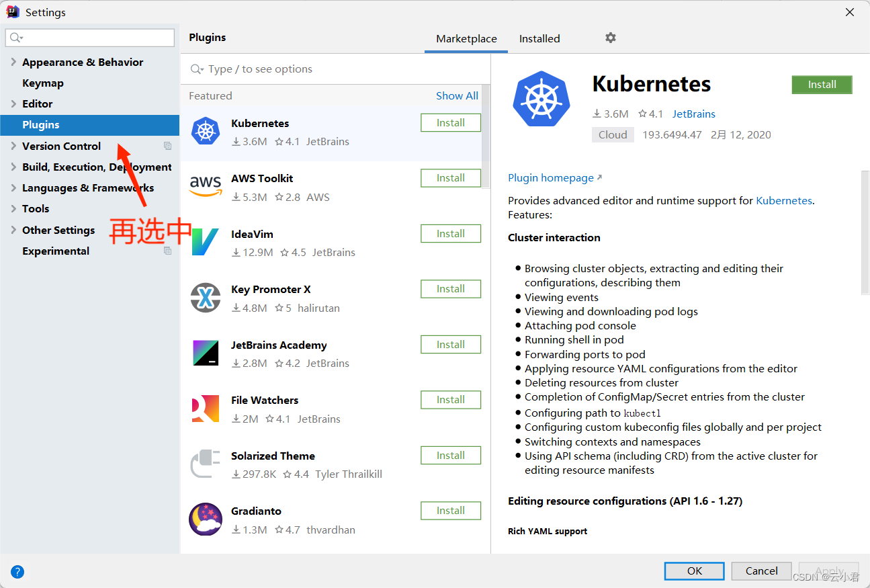
Task: Select Plugins in settings tree
Action: pyautogui.click(x=89, y=125)
